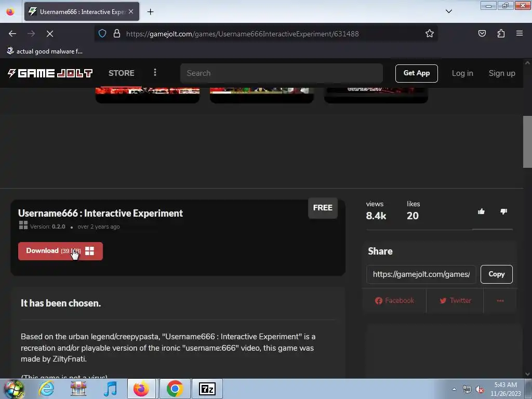
Task: Open the treasure chest taskbar app
Action: 78,389
